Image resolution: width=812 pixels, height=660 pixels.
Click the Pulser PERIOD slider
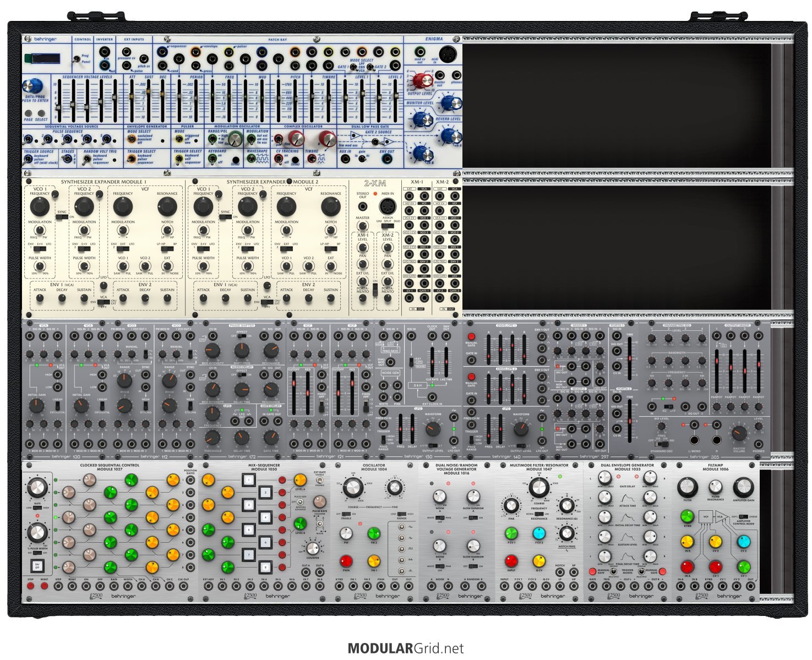tap(197, 101)
